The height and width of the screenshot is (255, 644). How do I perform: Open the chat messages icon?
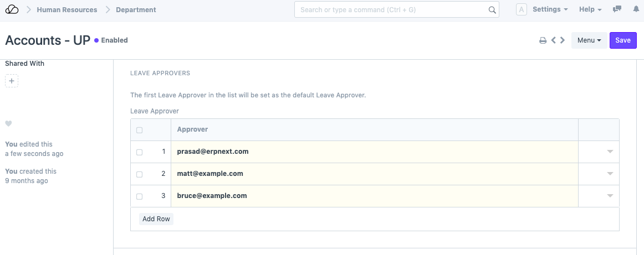[617, 9]
